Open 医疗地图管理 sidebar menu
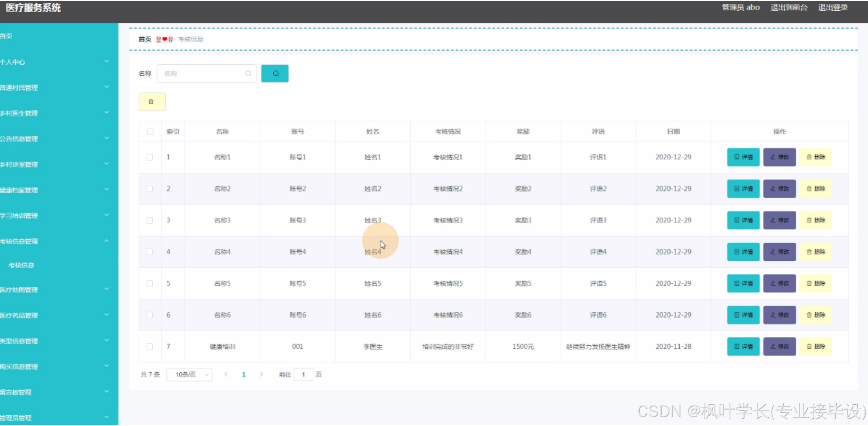This screenshot has width=868, height=426. click(x=59, y=290)
